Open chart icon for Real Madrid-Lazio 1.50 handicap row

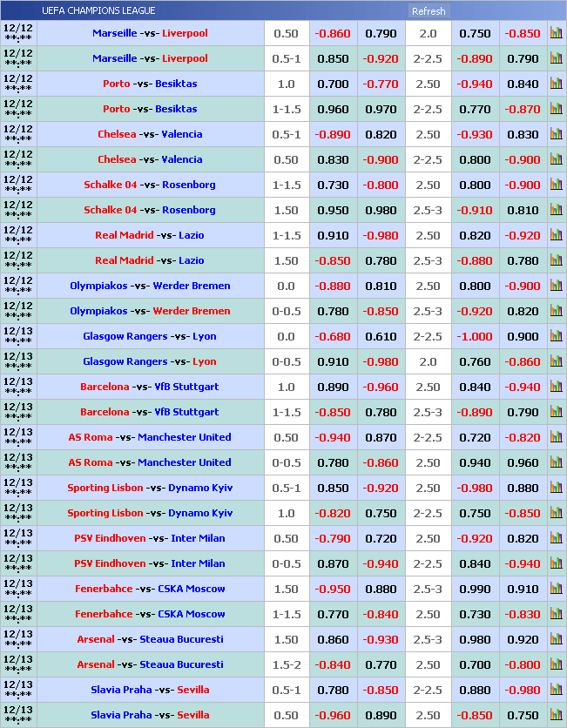pos(556,261)
